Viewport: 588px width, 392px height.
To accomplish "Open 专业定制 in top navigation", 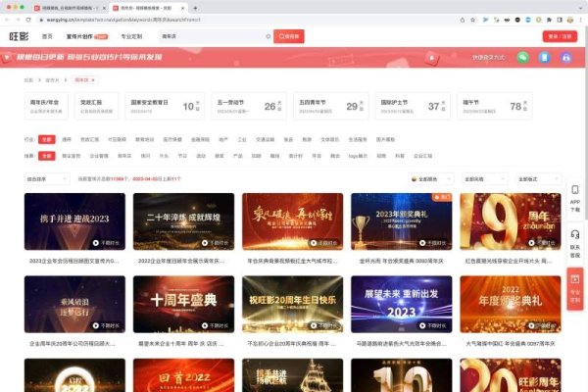I will (131, 36).
